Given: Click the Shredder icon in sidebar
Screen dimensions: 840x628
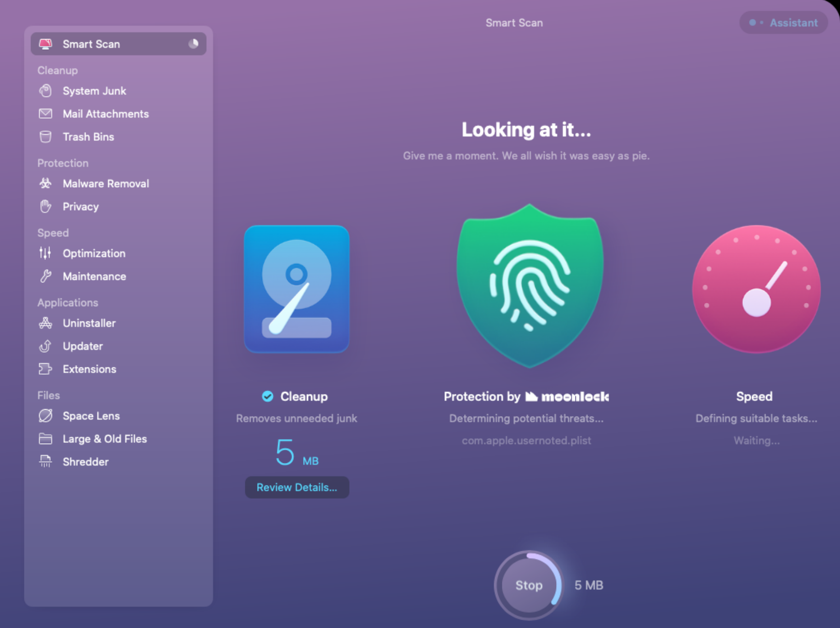Looking at the screenshot, I should tap(46, 461).
